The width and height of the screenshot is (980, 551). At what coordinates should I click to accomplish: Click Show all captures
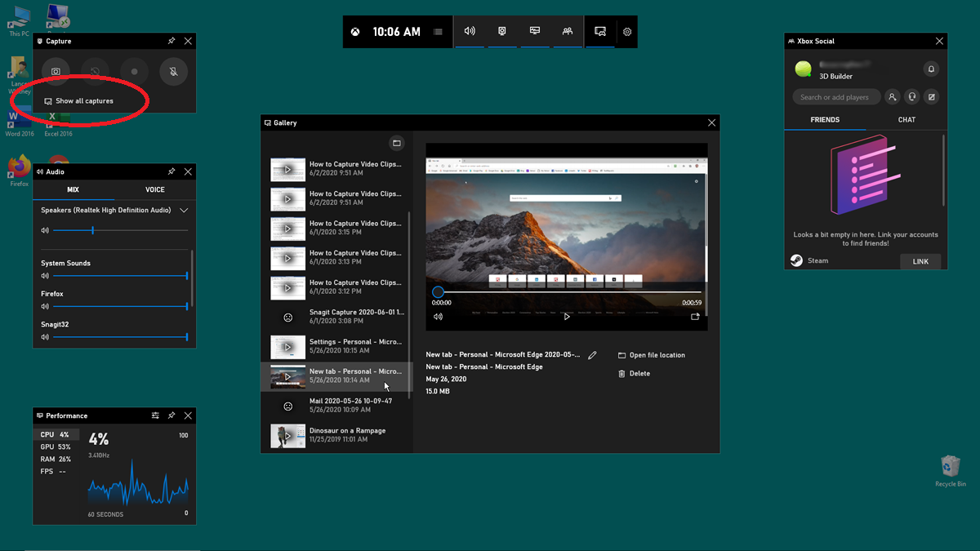(84, 101)
